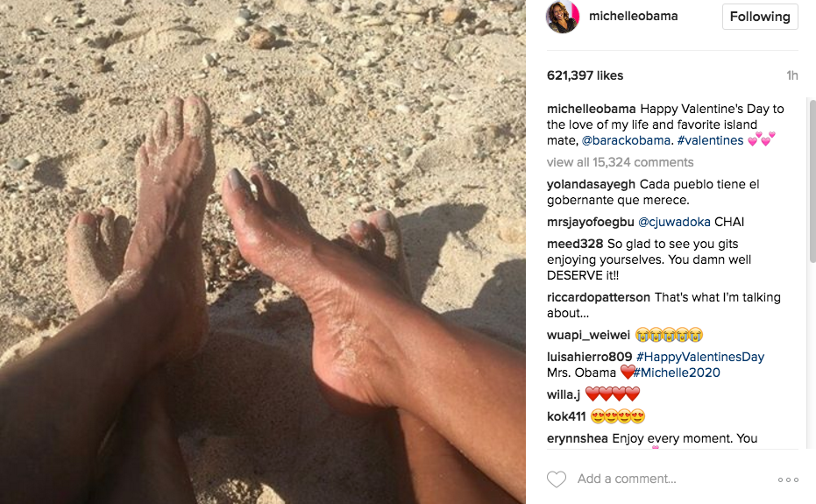
Task: Open the @barackobama mention link
Action: click(x=626, y=140)
